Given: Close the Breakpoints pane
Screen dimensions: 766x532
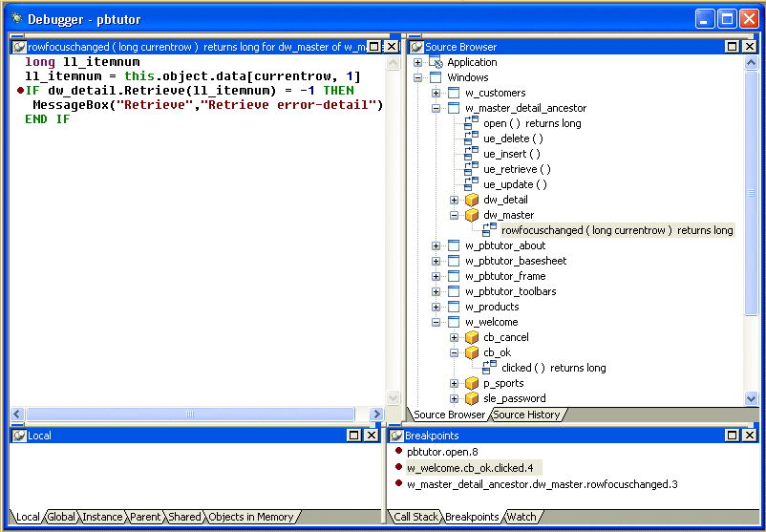Looking at the screenshot, I should [750, 436].
